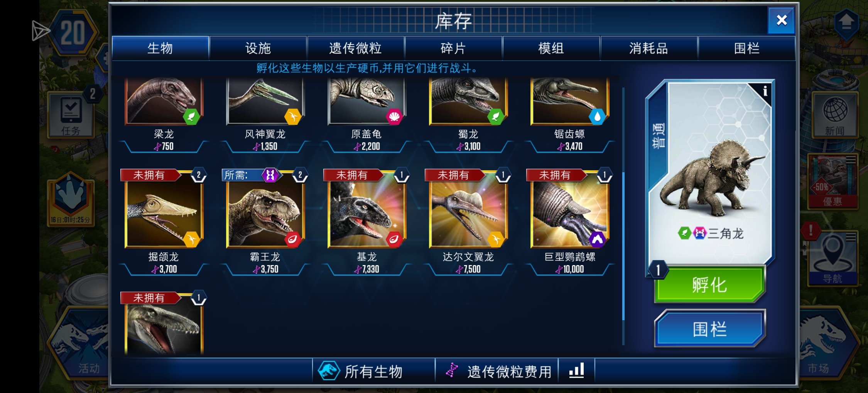Click the bar chart sort icon
Image resolution: width=868 pixels, height=393 pixels.
tap(576, 371)
